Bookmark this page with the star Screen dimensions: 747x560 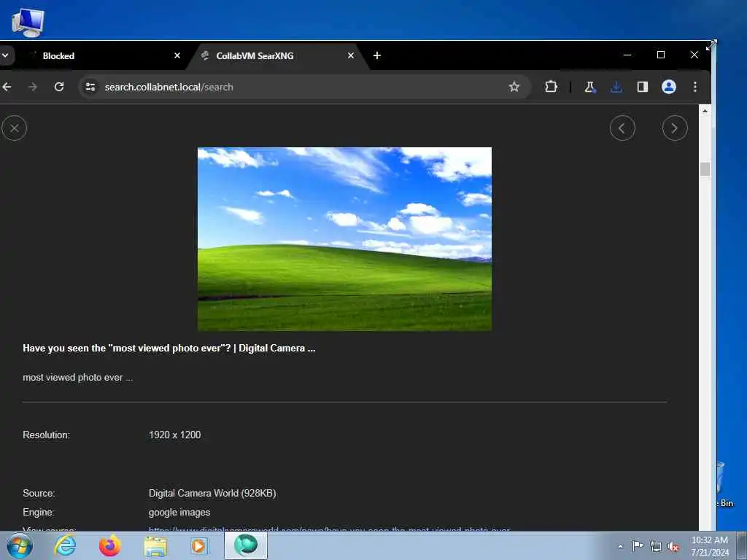point(514,87)
